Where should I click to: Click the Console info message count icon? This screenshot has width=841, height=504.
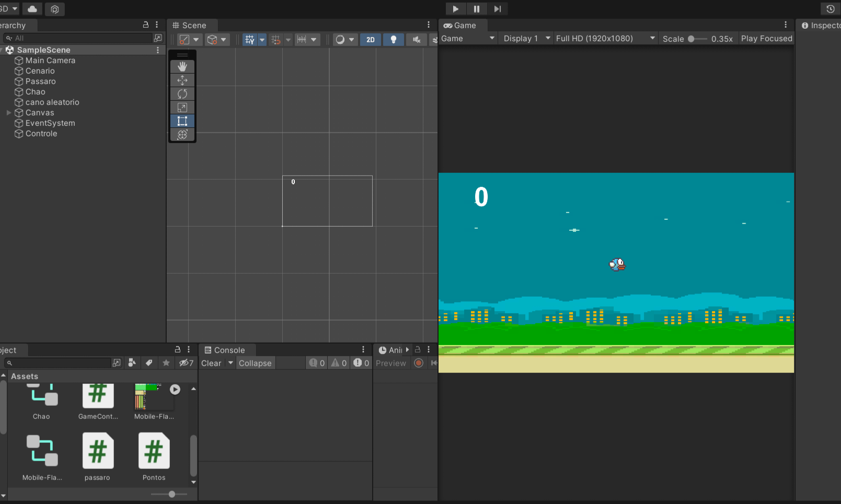(317, 363)
